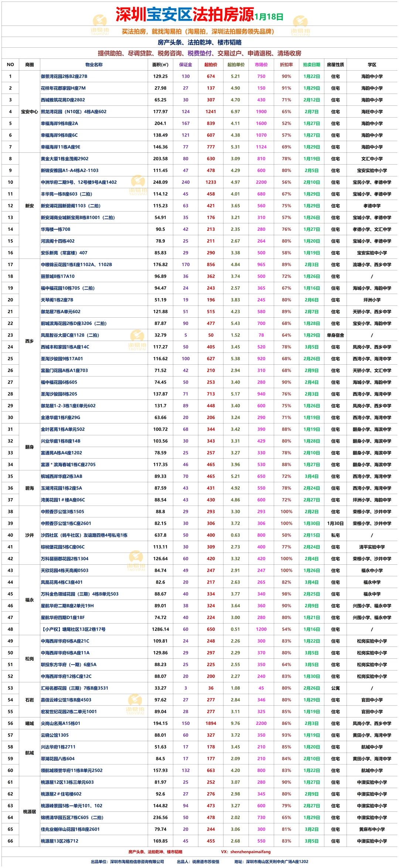This screenshot has width=399, height=868.
Task: Click property 万科翡丽郡花园2栋1304
Action: point(65,559)
